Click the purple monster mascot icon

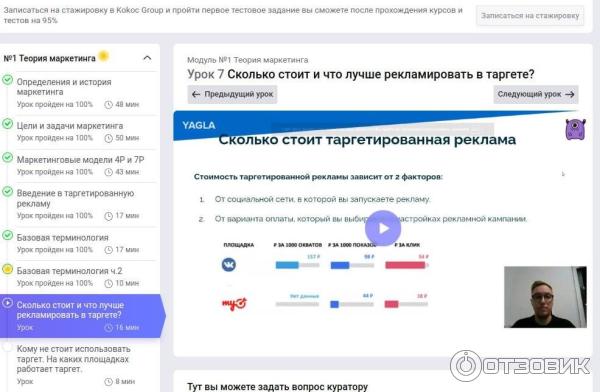coord(575,129)
